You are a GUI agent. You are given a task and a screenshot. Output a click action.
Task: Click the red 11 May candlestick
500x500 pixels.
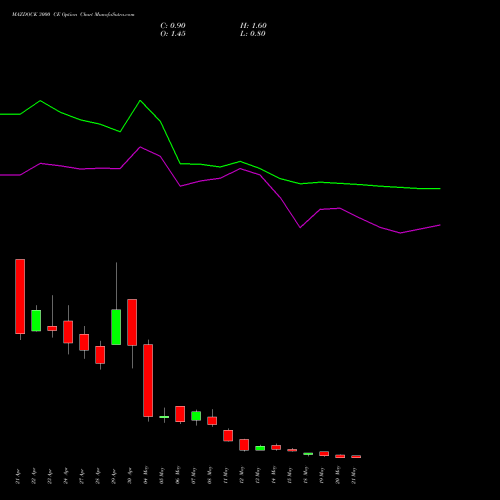tap(228, 435)
